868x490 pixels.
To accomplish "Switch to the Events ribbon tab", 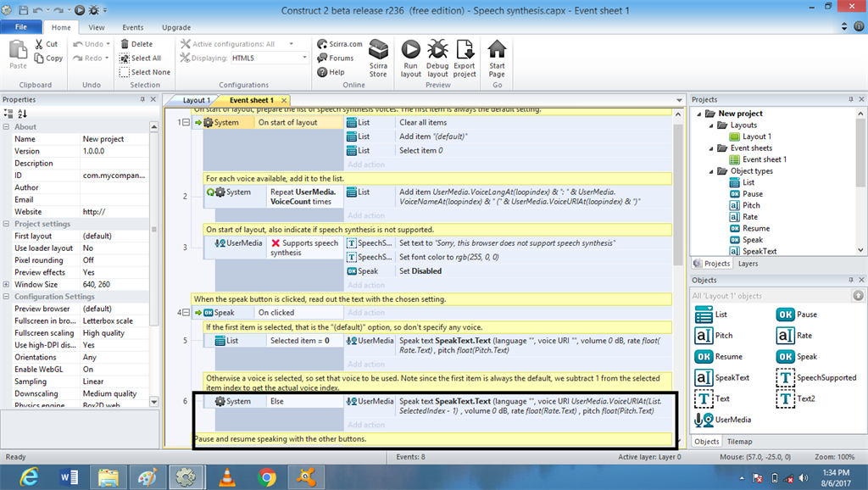I will point(133,27).
